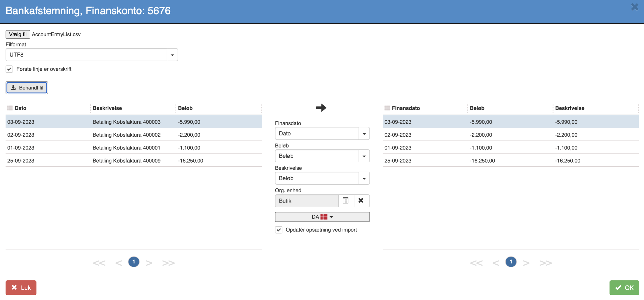Go to previous page in right pager
This screenshot has height=300, width=644.
point(496,263)
